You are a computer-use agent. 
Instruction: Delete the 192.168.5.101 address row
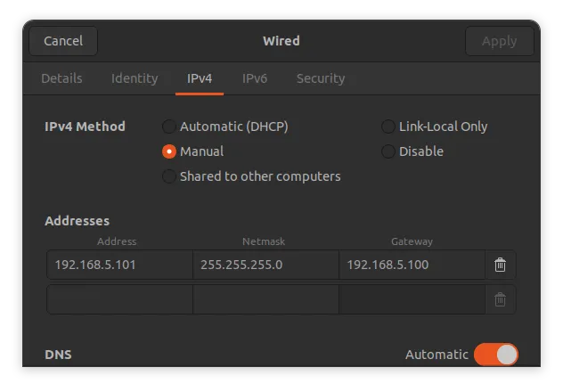[500, 265]
